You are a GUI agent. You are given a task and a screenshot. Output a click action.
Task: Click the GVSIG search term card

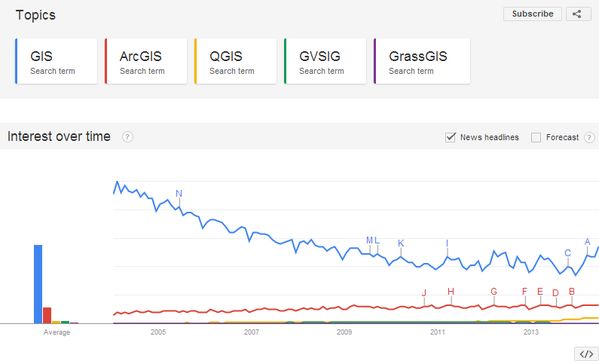click(325, 61)
